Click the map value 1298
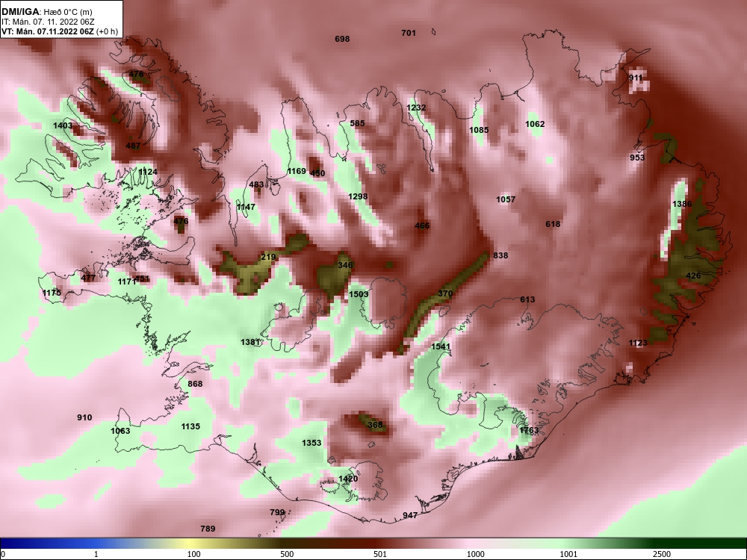The width and height of the screenshot is (747, 560). [357, 196]
